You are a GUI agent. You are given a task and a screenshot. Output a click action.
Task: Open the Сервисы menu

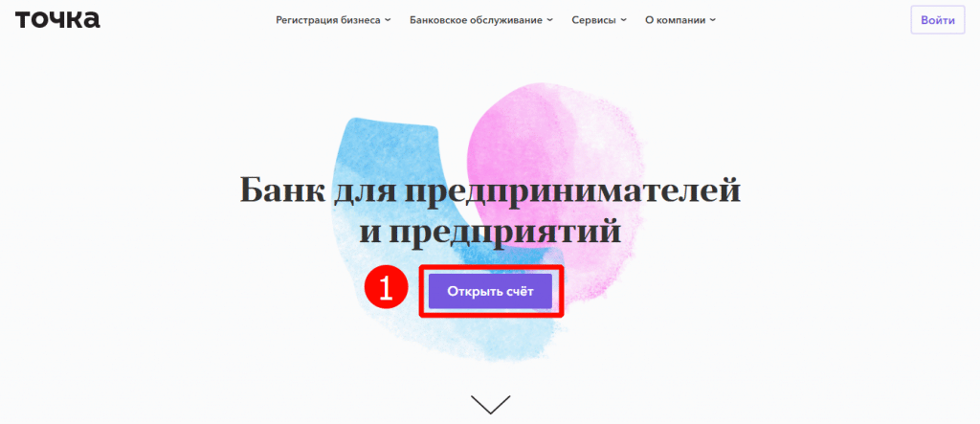pos(599,20)
